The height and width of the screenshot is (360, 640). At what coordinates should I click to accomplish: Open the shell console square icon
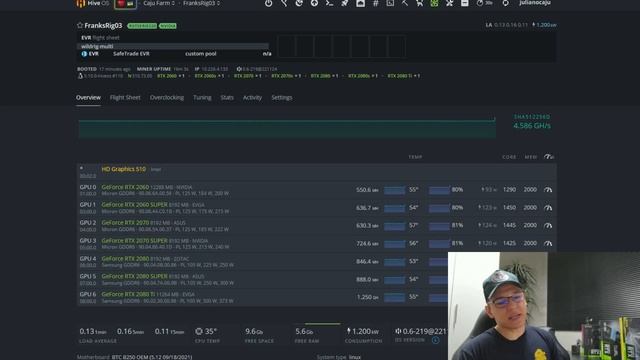[390, 3]
